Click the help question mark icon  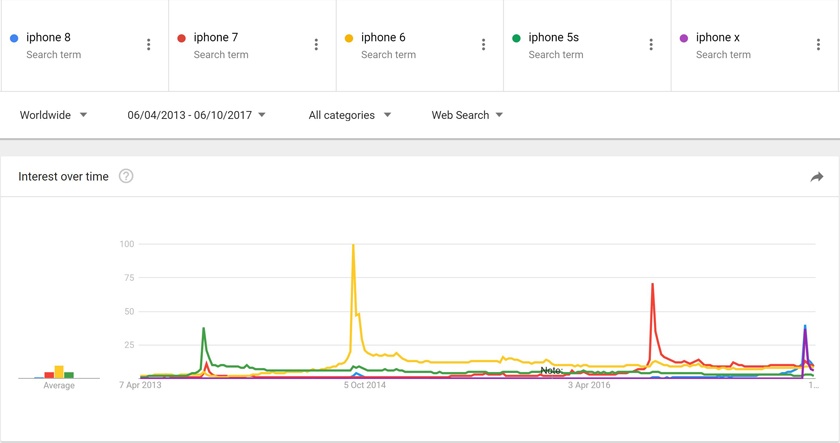click(x=126, y=176)
